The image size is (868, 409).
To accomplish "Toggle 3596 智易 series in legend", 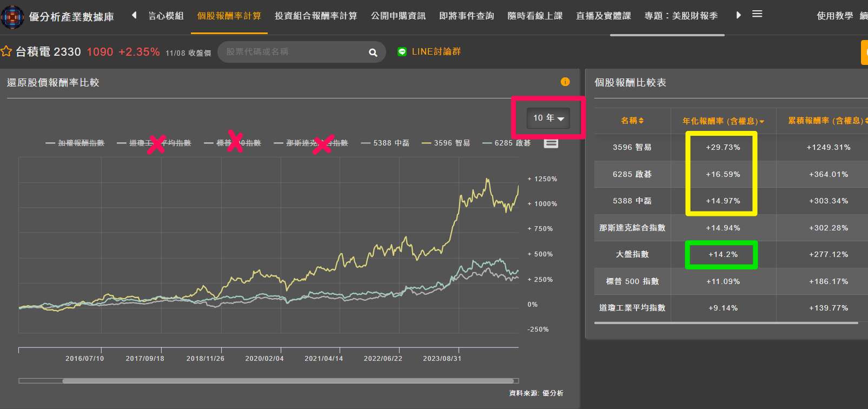I will (446, 143).
